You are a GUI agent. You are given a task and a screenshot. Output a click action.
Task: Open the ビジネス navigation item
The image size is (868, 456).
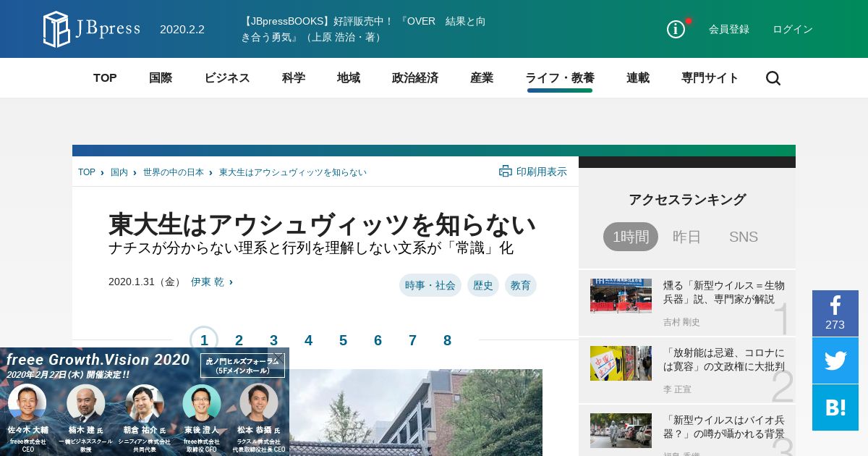[227, 78]
